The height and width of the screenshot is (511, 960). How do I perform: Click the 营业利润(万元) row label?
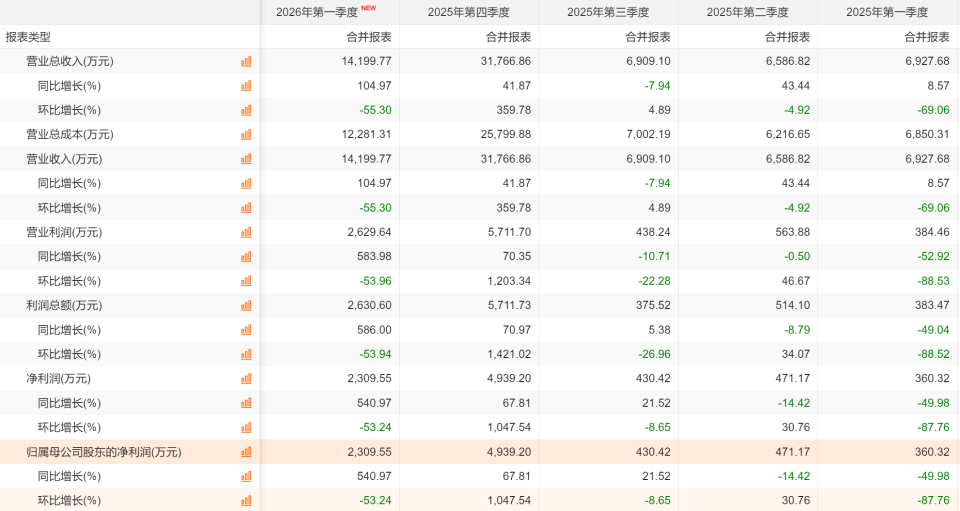64,232
